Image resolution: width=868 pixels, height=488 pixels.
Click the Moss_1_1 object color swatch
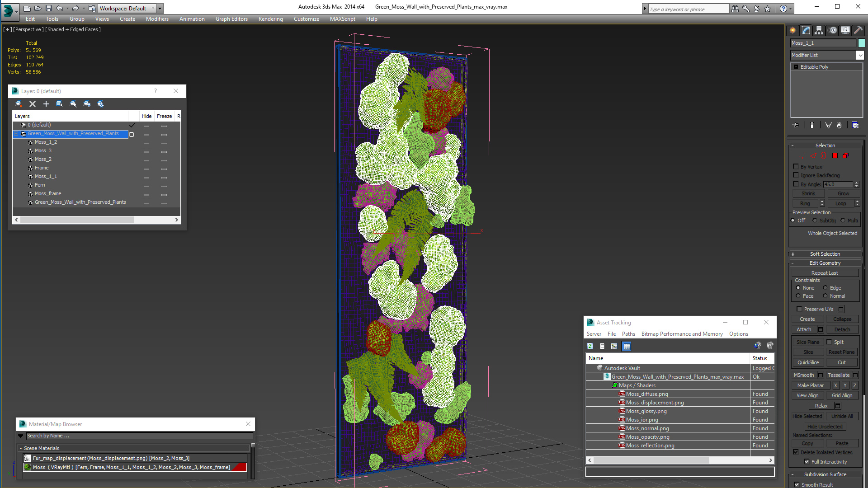click(x=862, y=43)
